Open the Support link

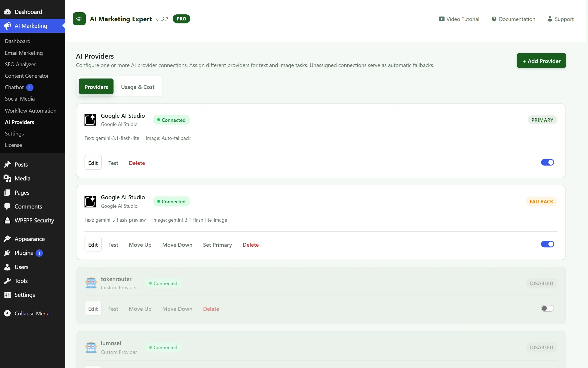click(561, 19)
